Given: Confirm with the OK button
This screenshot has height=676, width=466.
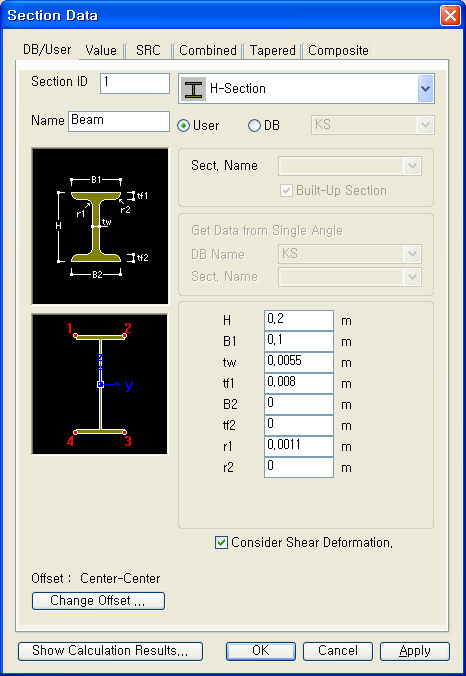Looking at the screenshot, I should 261,651.
